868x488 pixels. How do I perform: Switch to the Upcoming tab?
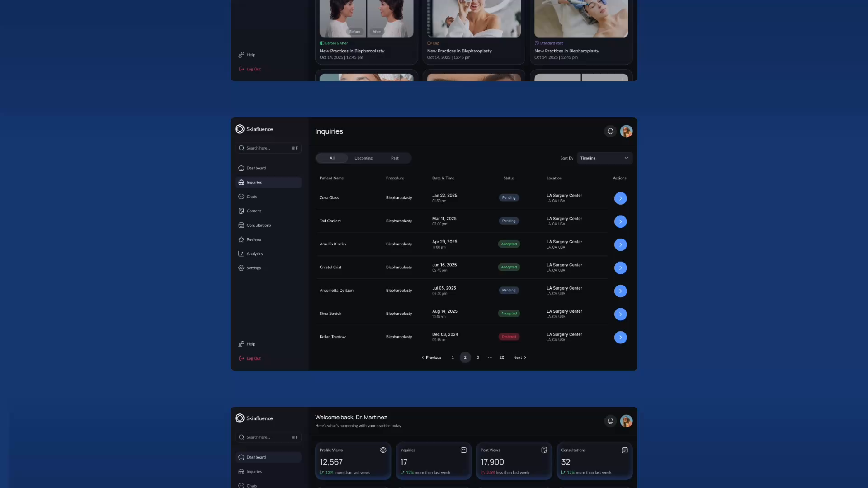pos(363,158)
